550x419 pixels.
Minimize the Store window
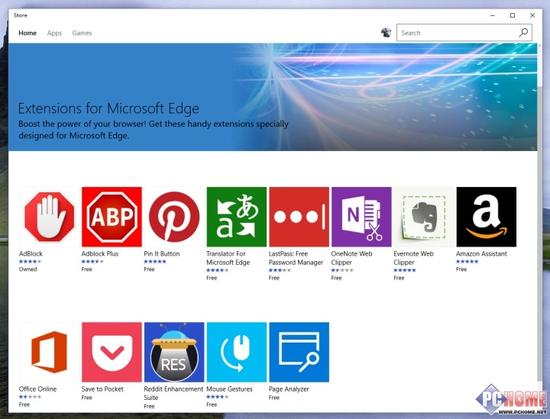(x=492, y=15)
